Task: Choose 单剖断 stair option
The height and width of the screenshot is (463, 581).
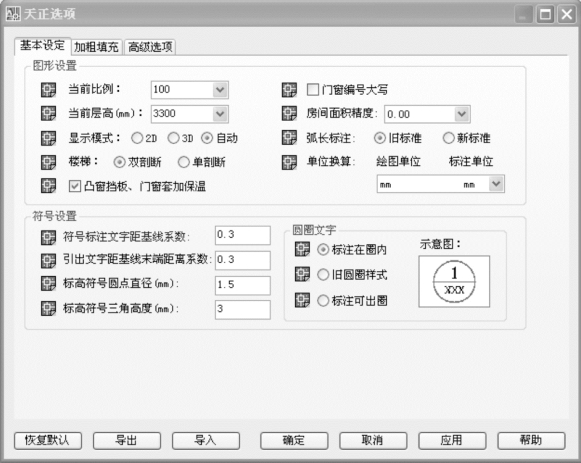Action: pyautogui.click(x=183, y=162)
